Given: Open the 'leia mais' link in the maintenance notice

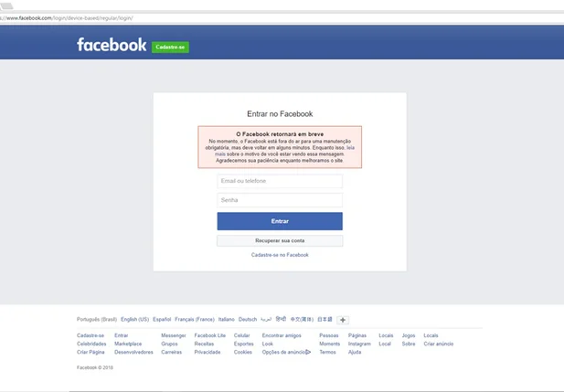Looking at the screenshot, I should click(350, 147).
